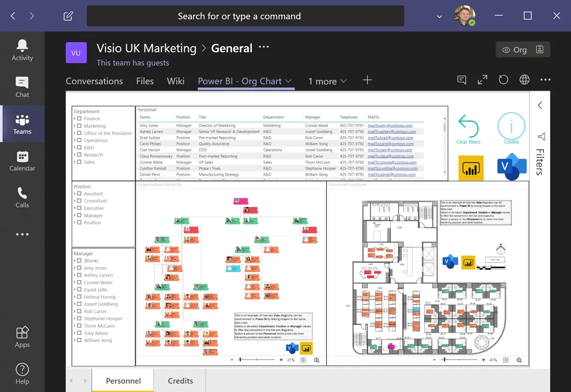Image resolution: width=571 pixels, height=392 pixels.
Task: Open the Wiki tab
Action: coord(175,81)
